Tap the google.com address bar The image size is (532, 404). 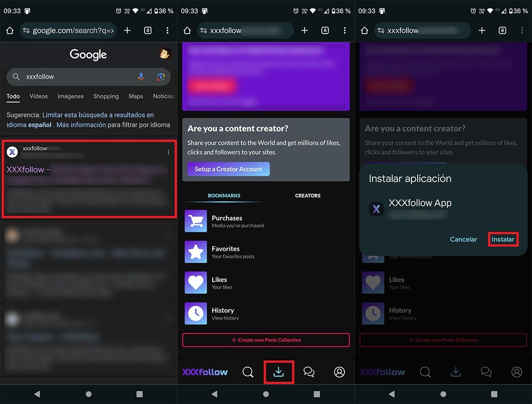[x=67, y=30]
